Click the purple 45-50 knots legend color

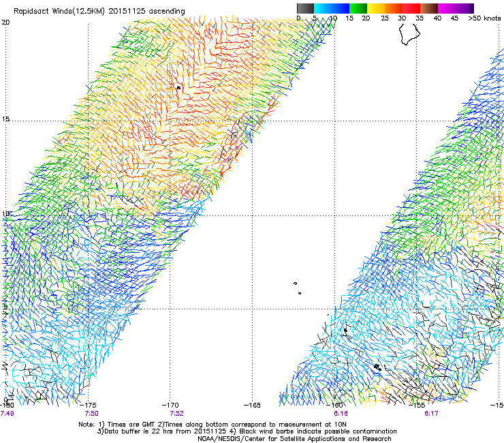[x=464, y=8]
